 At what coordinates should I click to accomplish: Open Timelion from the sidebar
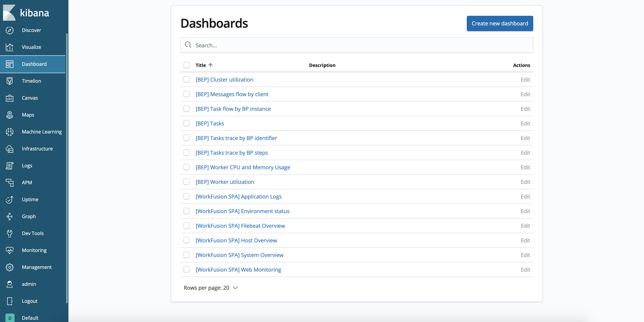[x=31, y=81]
